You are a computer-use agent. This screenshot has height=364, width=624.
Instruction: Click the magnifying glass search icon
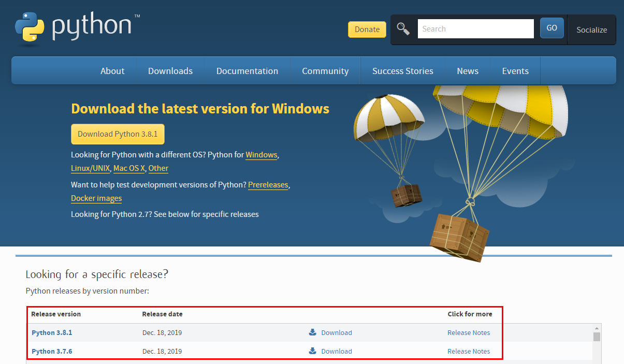coord(403,28)
